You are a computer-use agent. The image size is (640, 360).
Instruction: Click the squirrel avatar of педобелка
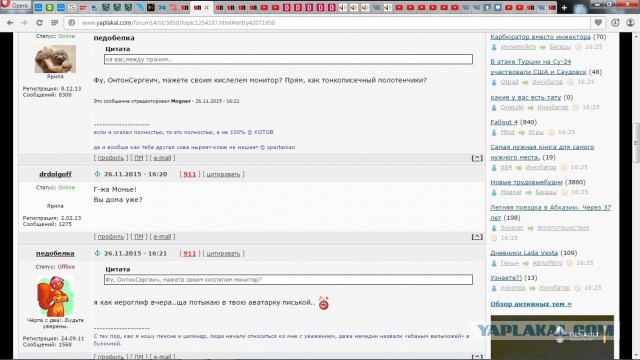point(55,296)
